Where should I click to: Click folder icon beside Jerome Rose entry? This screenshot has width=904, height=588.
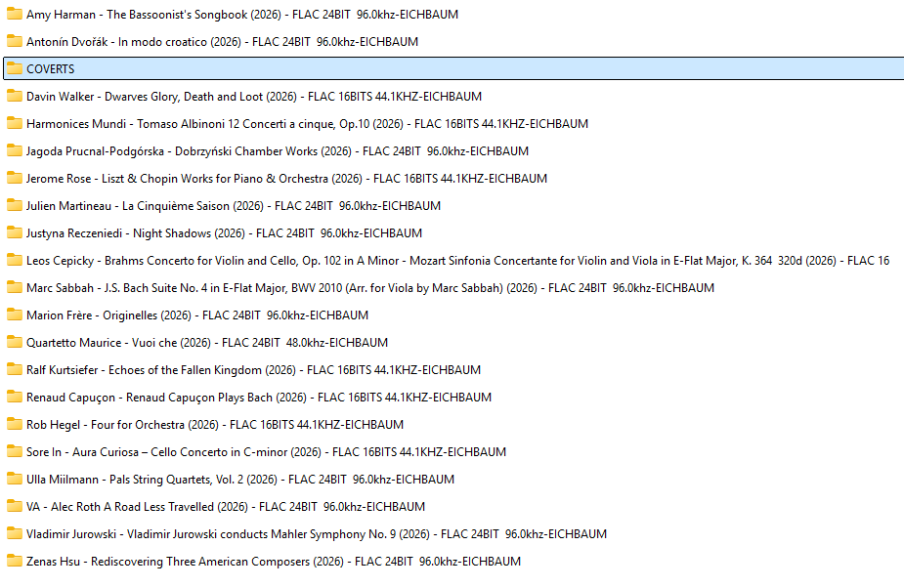pyautogui.click(x=14, y=179)
